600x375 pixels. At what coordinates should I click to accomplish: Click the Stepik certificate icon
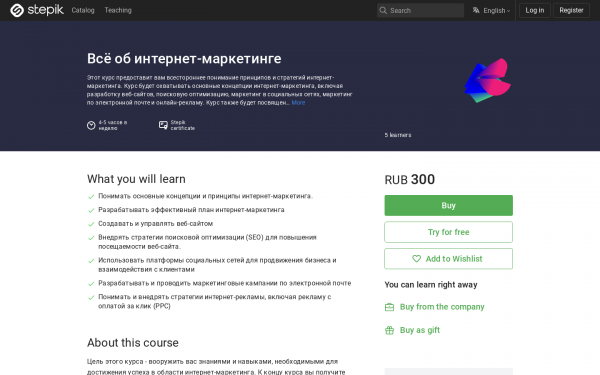(163, 125)
